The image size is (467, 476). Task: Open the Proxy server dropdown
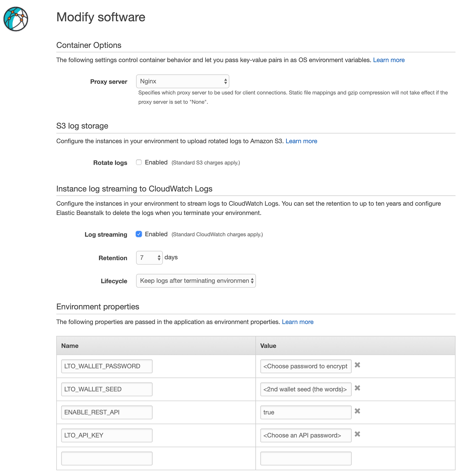182,81
